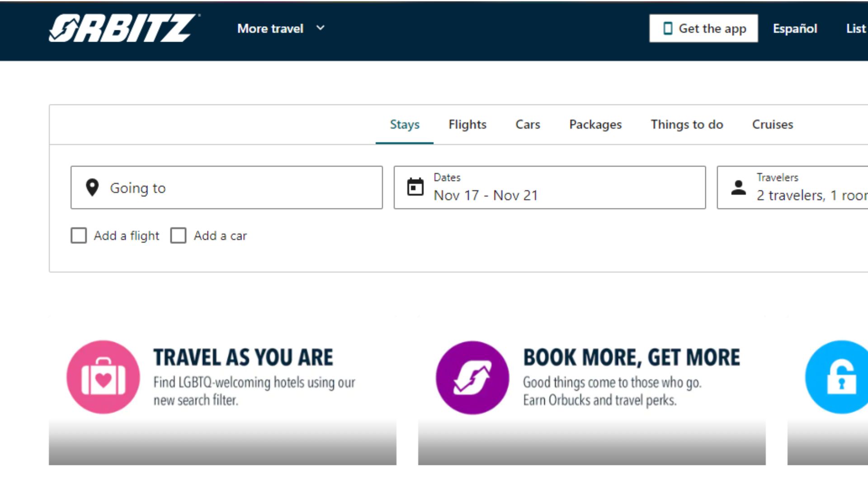Click the Going to destination field
This screenshot has width=868, height=488.
coord(226,188)
